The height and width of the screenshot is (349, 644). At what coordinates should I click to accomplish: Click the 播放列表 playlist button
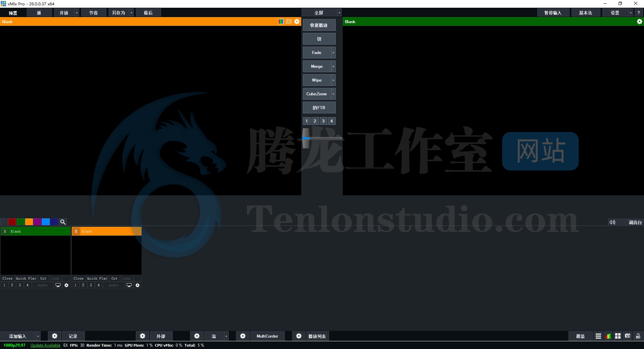coord(317,336)
